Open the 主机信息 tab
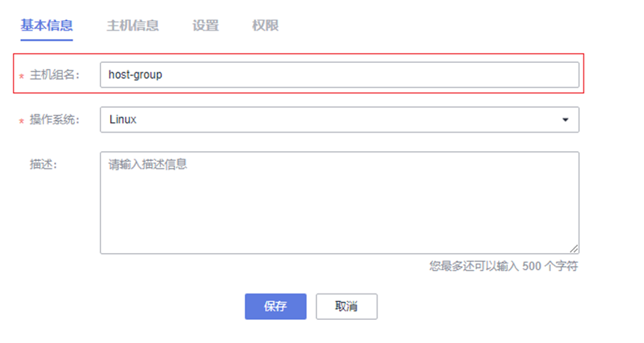644x343 pixels. [x=133, y=25]
